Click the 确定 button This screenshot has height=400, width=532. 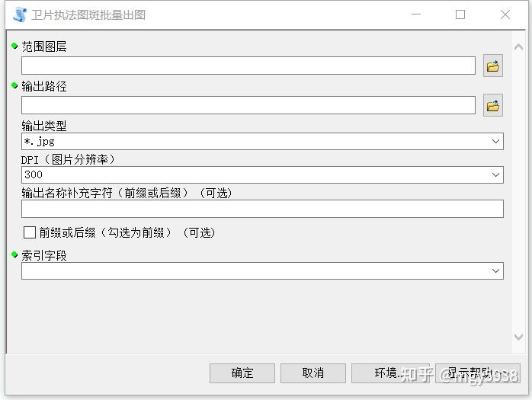point(242,373)
